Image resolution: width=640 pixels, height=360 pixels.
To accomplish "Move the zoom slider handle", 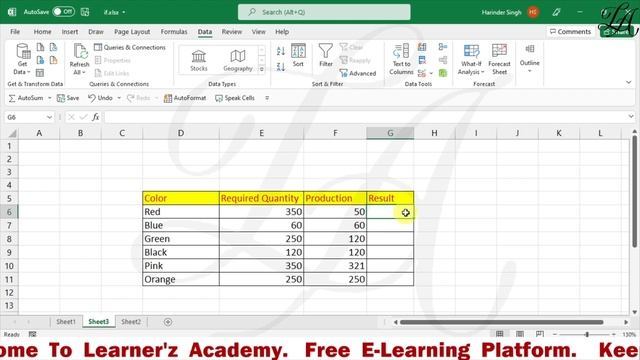I will [587, 334].
